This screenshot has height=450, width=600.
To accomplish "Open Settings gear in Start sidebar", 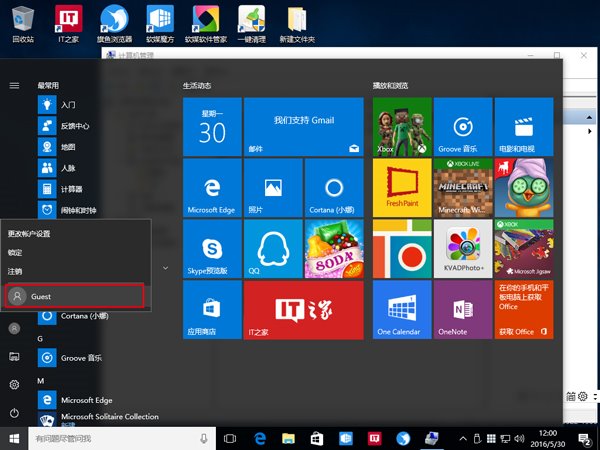I will (14, 385).
